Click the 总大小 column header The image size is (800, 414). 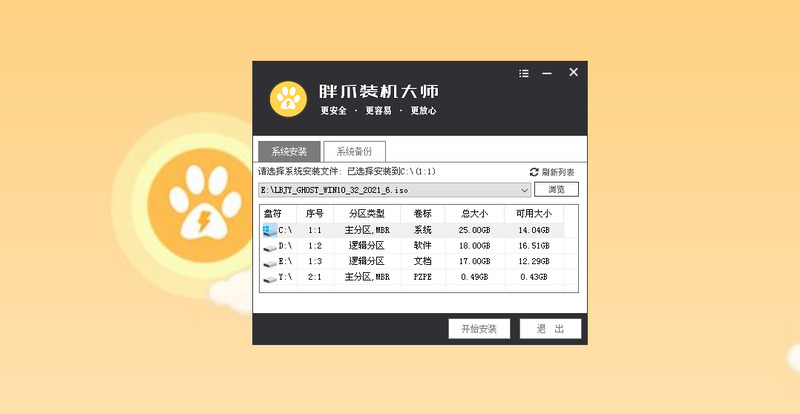point(474,213)
